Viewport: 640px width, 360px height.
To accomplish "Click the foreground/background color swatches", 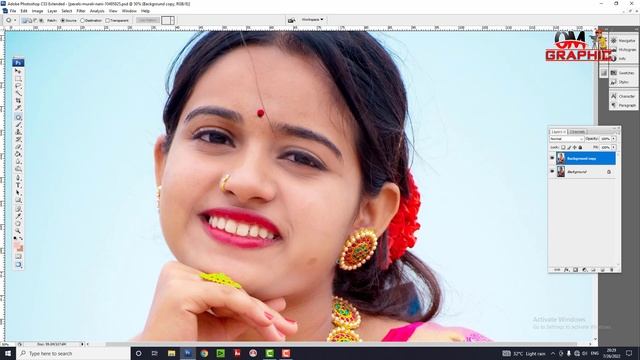I will click(x=18, y=247).
